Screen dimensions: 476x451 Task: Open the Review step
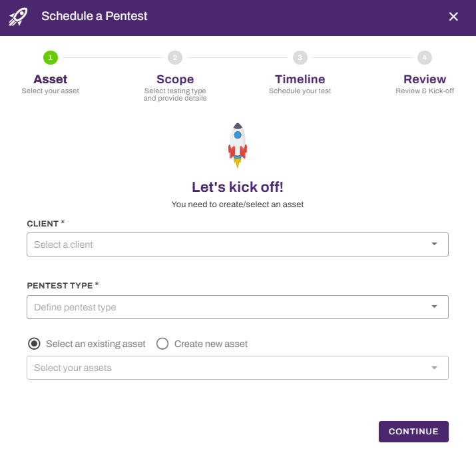pos(425,79)
